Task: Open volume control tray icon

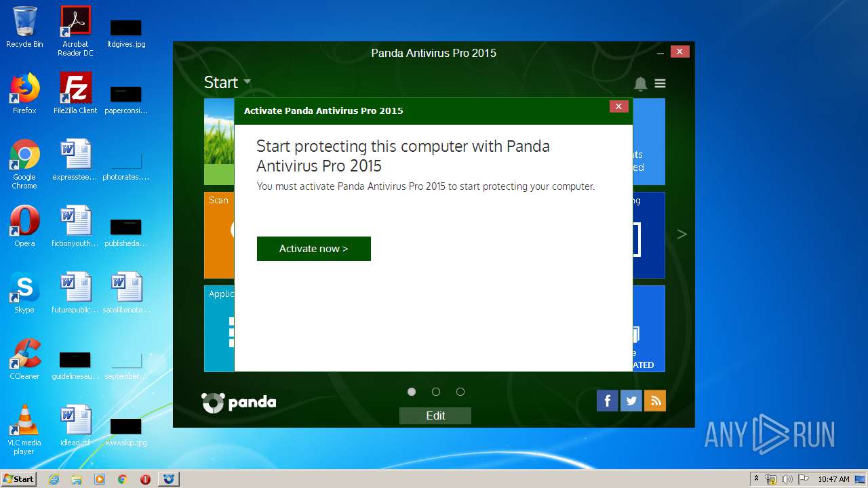Action: pyautogui.click(x=787, y=479)
